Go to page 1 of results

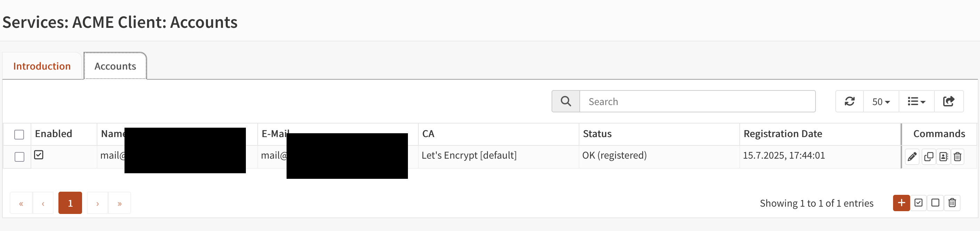pos(70,203)
